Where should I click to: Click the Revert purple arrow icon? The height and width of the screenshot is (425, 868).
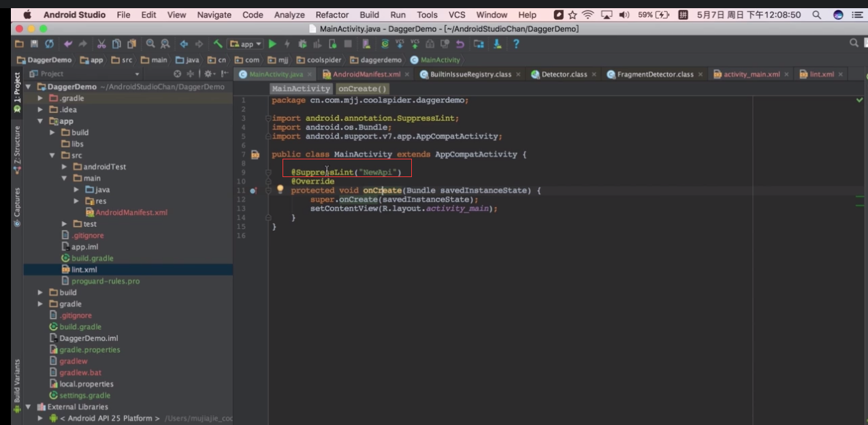pos(460,44)
